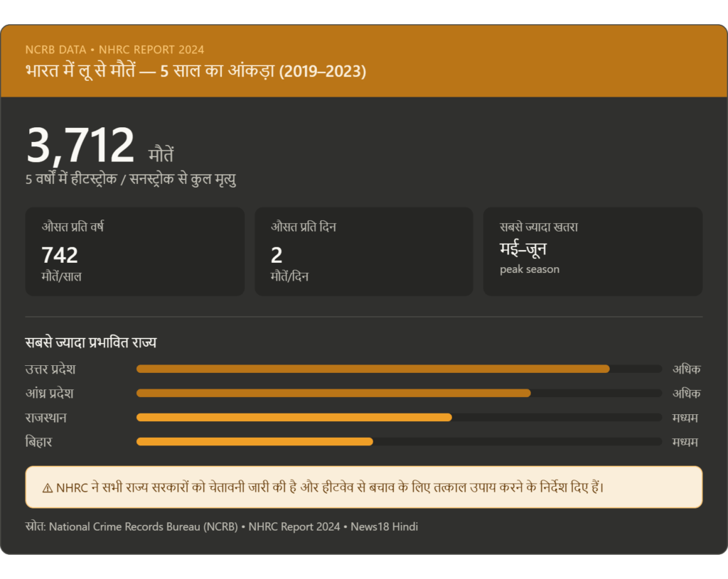
Task: Click the स्रोत source line in the footer
Action: (221, 526)
